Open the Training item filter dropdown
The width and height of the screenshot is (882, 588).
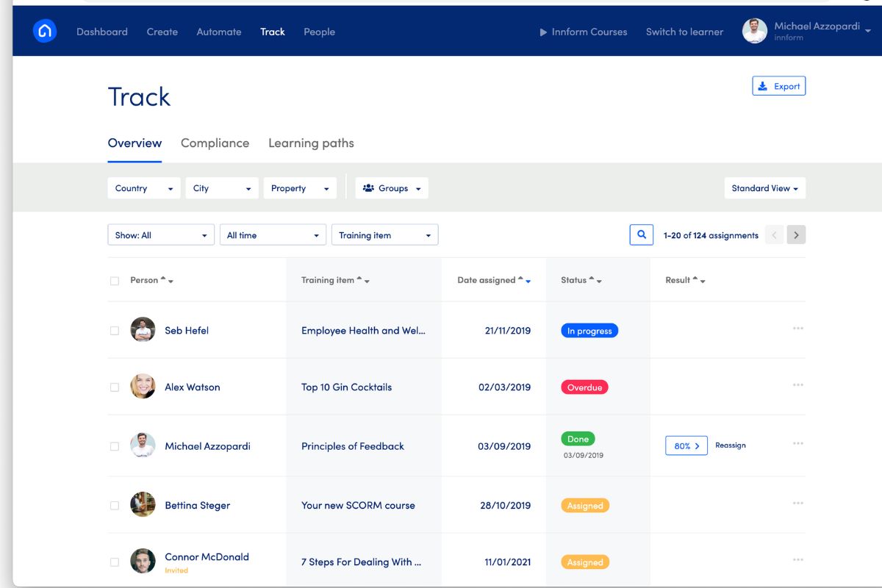(385, 235)
